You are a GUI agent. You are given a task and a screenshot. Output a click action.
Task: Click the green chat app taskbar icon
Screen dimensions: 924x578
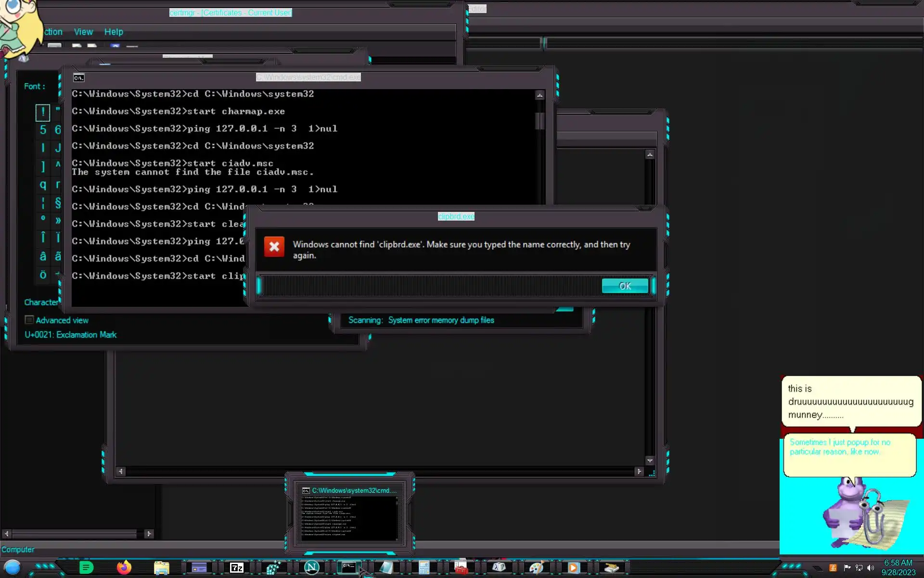(x=86, y=567)
